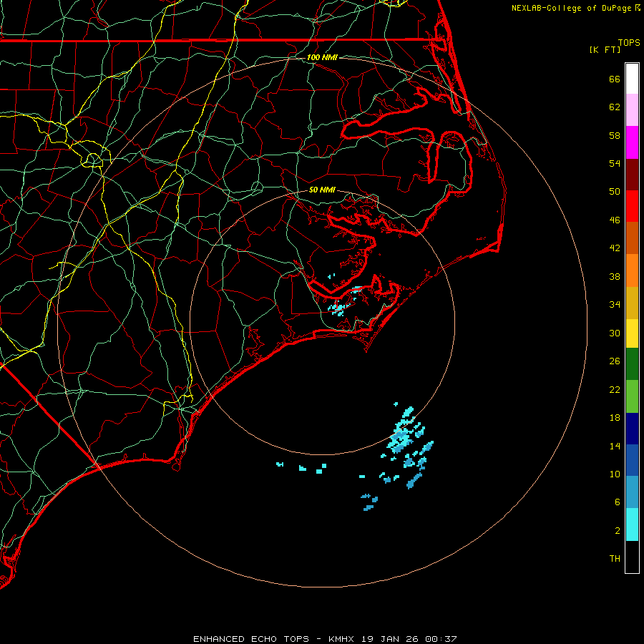This screenshot has height=644, width=644.
Task: Click the ENHANCED ECHO TOPS caption
Action: 251,639
